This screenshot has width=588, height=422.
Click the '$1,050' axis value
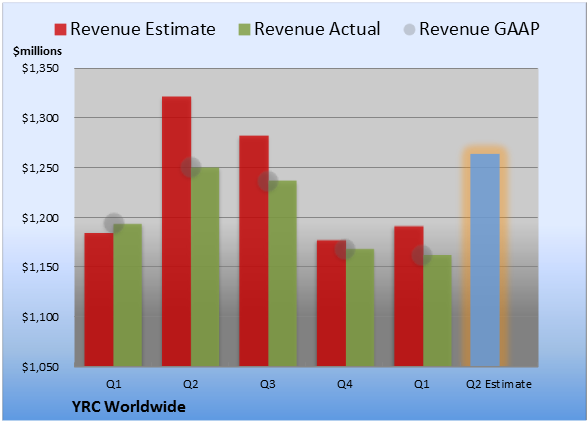click(40, 367)
